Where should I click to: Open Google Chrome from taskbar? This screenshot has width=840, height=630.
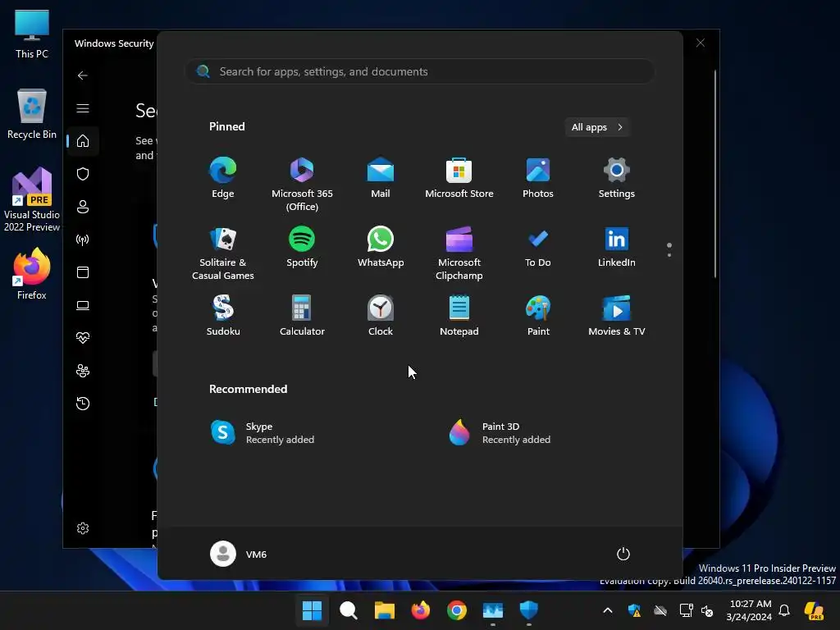point(456,610)
